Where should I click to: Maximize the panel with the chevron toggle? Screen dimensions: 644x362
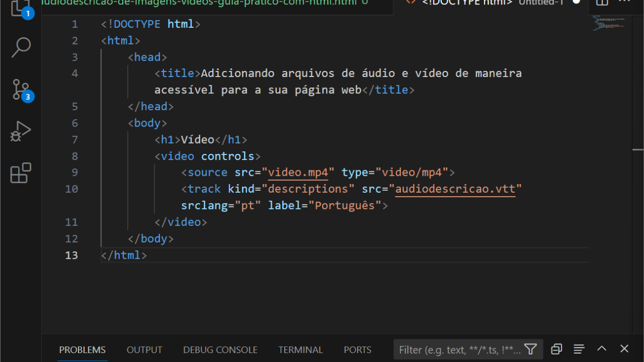pyautogui.click(x=601, y=349)
